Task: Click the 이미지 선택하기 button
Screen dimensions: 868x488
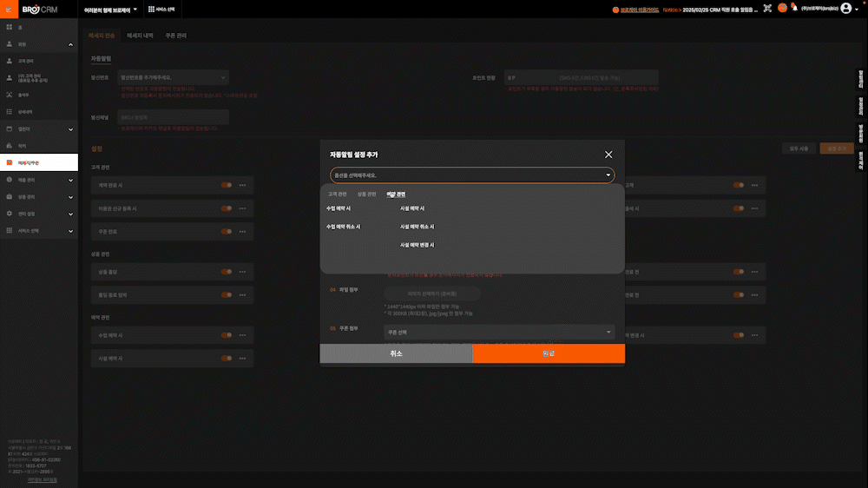Action: [x=431, y=293]
